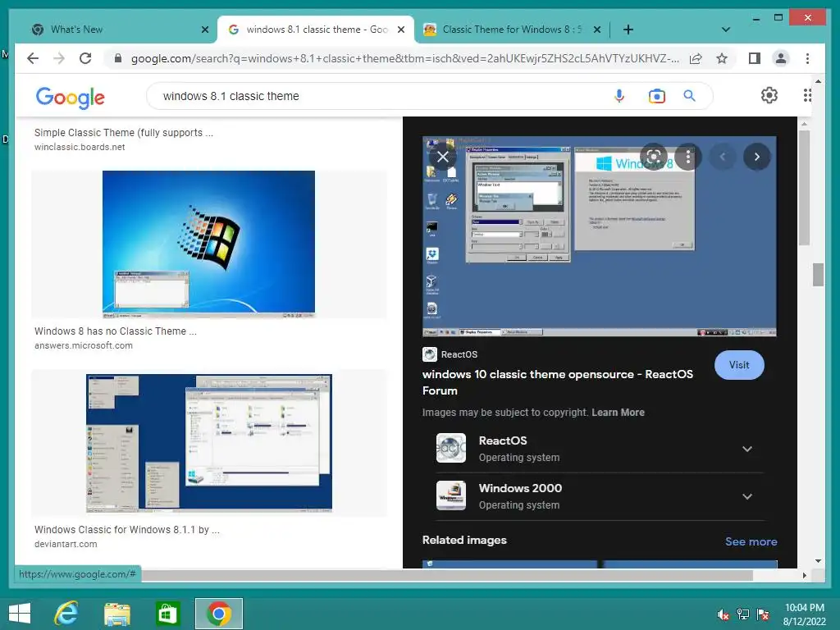Go back with the browser back arrow
This screenshot has height=630, width=840.
[33, 58]
